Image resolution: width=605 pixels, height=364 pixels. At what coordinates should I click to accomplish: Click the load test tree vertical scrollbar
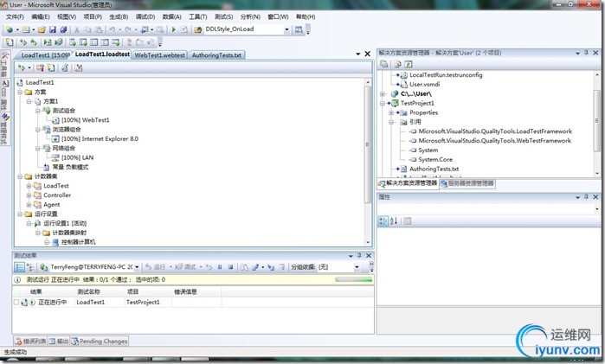tap(368, 162)
